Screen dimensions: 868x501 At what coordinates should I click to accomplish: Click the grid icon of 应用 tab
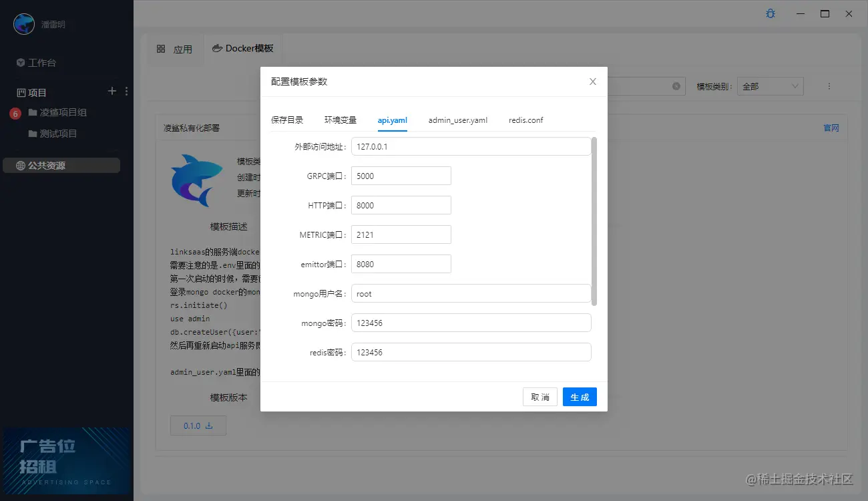[161, 49]
